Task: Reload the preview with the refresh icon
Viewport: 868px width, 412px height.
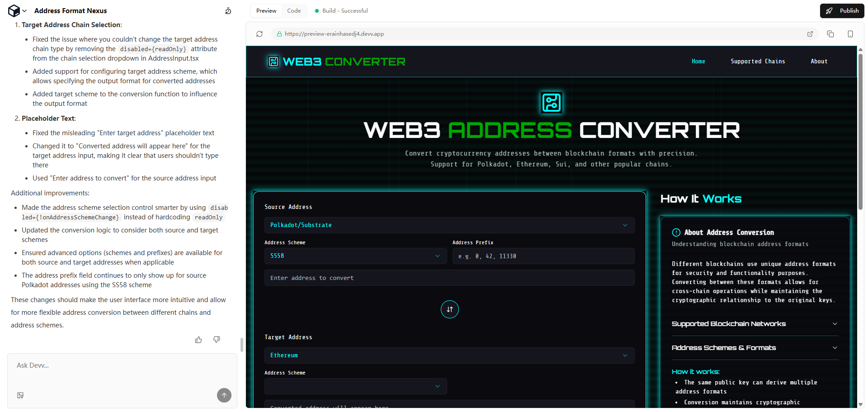Action: [x=259, y=34]
